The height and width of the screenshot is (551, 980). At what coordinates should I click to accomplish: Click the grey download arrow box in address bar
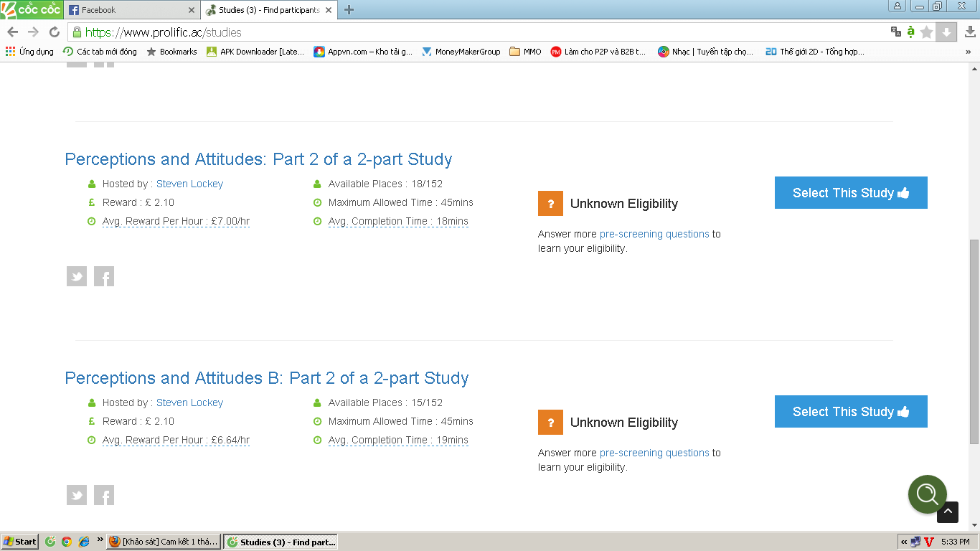pos(946,32)
